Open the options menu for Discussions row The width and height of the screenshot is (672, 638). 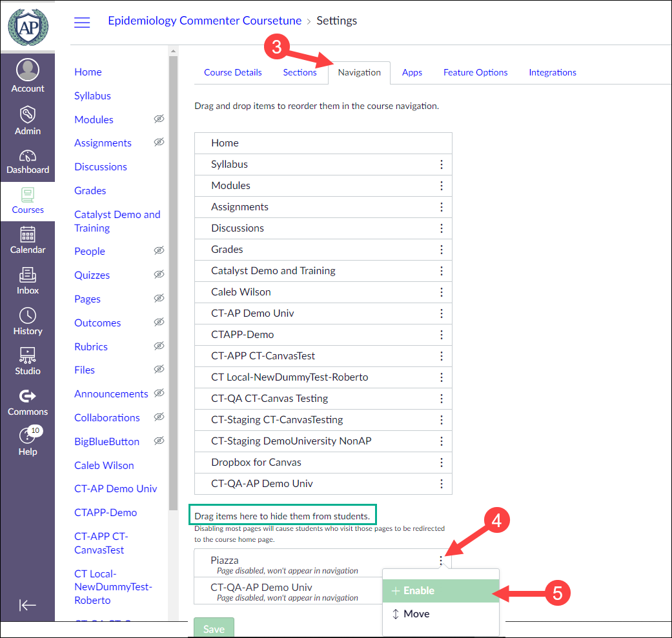point(442,228)
